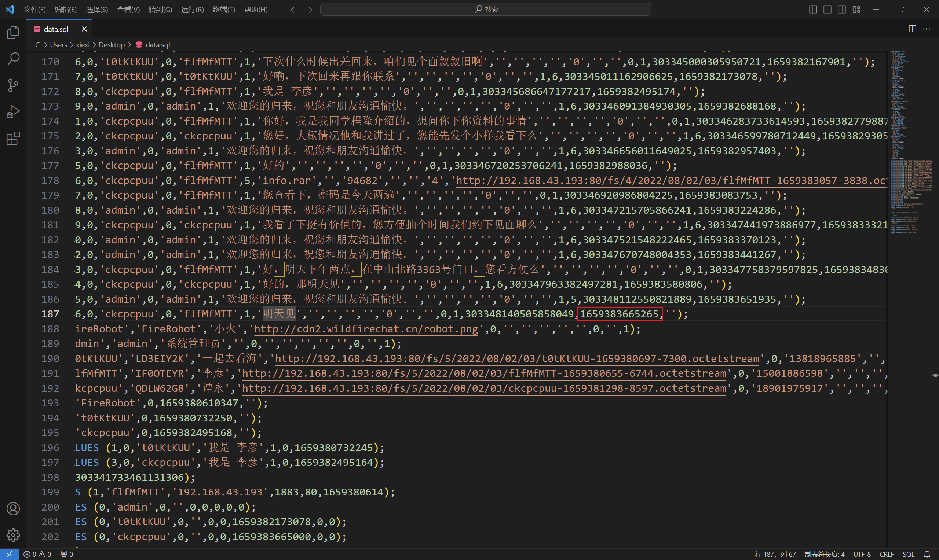The width and height of the screenshot is (939, 560).
Task: Click C: in the breadcrumb path
Action: point(38,45)
